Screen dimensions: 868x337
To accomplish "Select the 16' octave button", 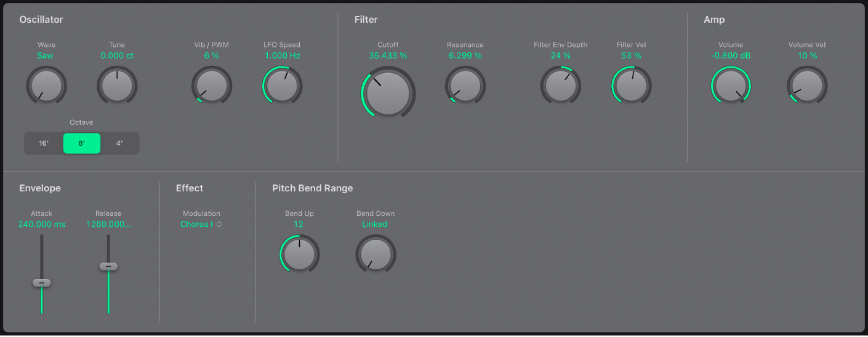I will click(44, 143).
